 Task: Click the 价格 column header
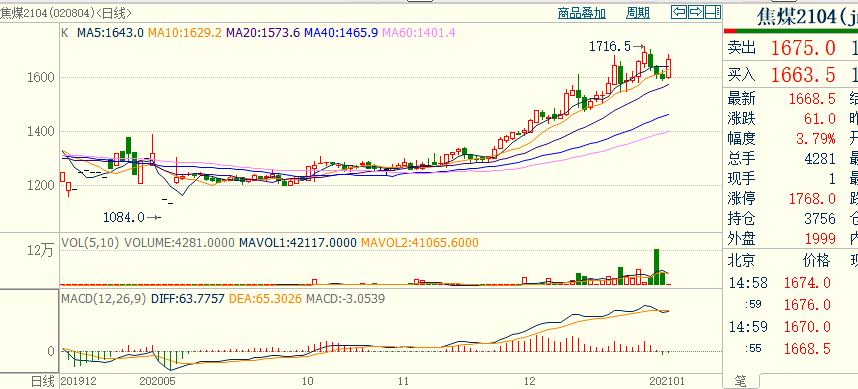(x=816, y=260)
